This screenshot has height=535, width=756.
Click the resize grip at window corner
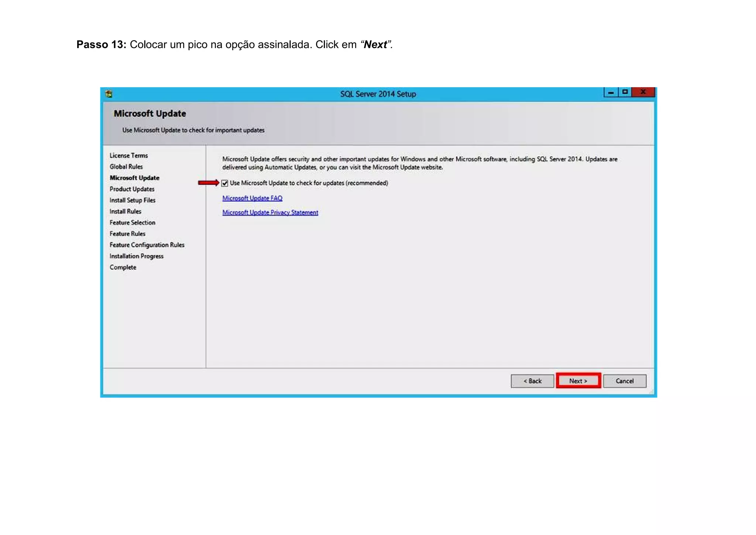tap(651, 392)
